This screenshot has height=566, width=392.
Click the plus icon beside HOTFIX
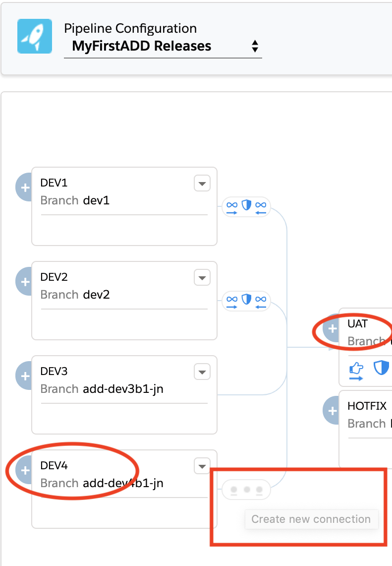(x=331, y=410)
